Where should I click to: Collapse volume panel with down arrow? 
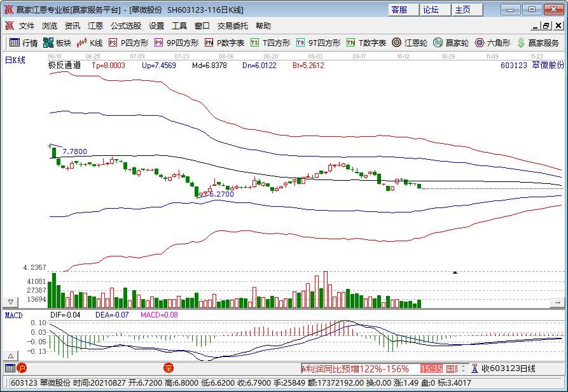pyautogui.click(x=10, y=301)
